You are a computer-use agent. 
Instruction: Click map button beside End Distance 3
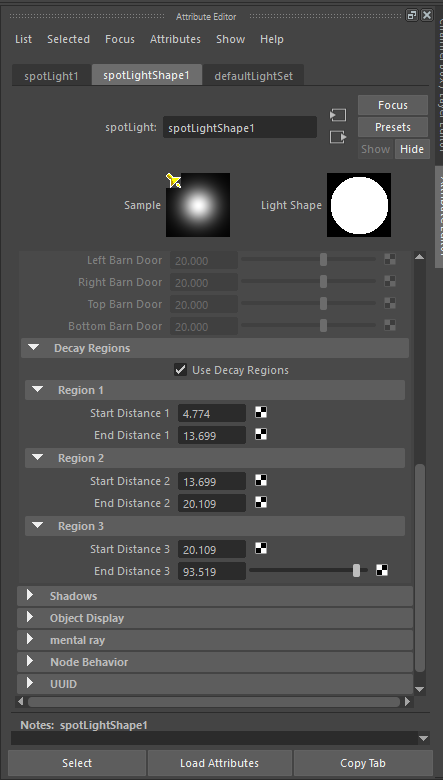(382, 570)
